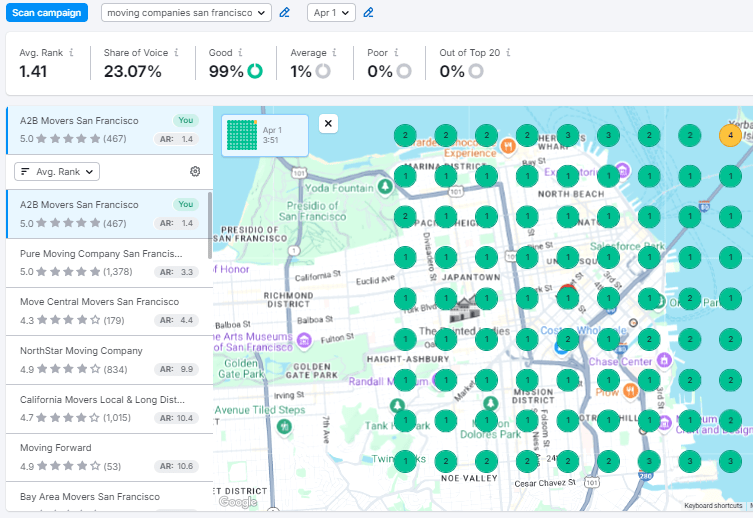
Task: Click the 1.41 Avg. Rank value
Action: click(x=33, y=72)
